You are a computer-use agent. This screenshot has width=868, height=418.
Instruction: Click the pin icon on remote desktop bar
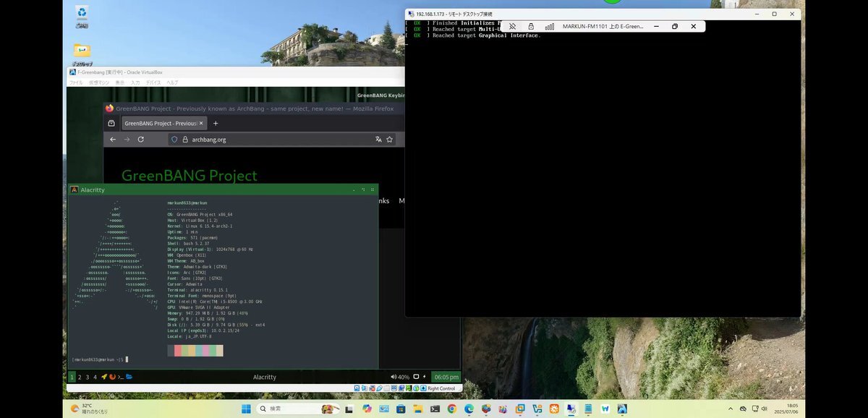coord(513,26)
